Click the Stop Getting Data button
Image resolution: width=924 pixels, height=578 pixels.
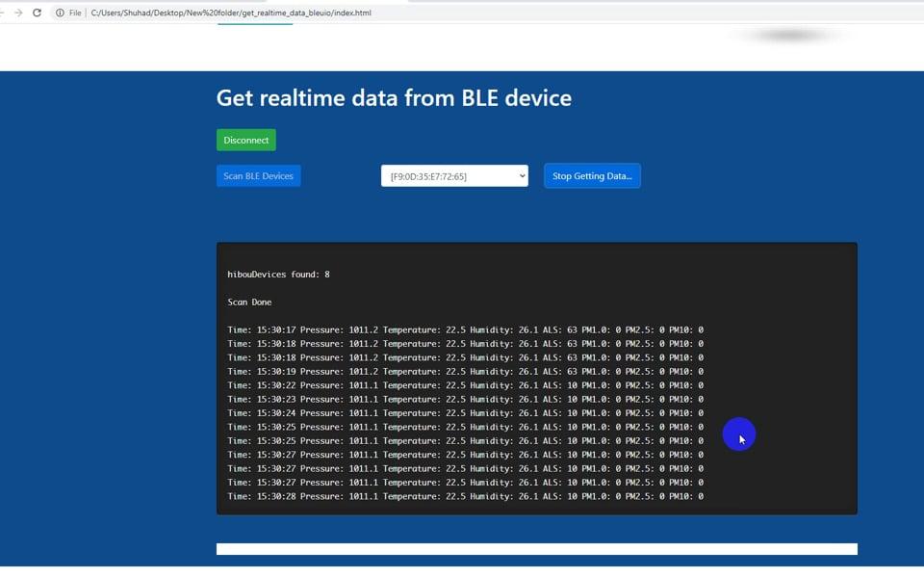coord(592,175)
